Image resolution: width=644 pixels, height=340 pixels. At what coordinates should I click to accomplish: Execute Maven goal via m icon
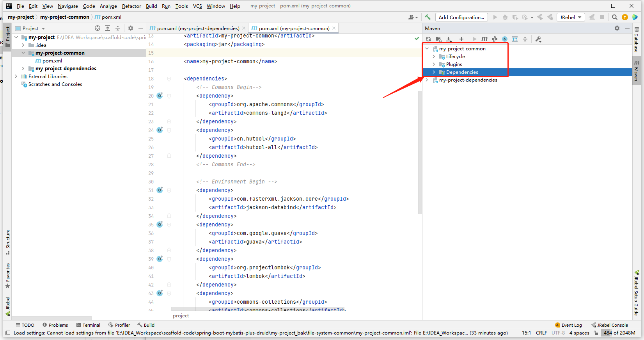click(x=484, y=39)
